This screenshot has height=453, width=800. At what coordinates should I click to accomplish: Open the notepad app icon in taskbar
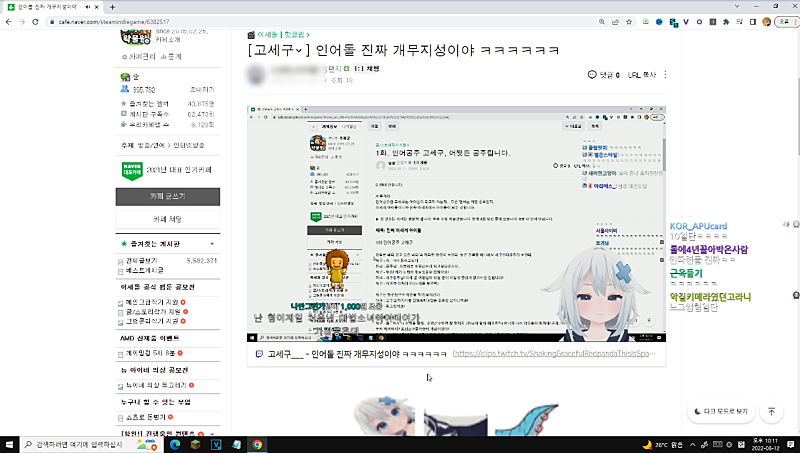click(236, 444)
